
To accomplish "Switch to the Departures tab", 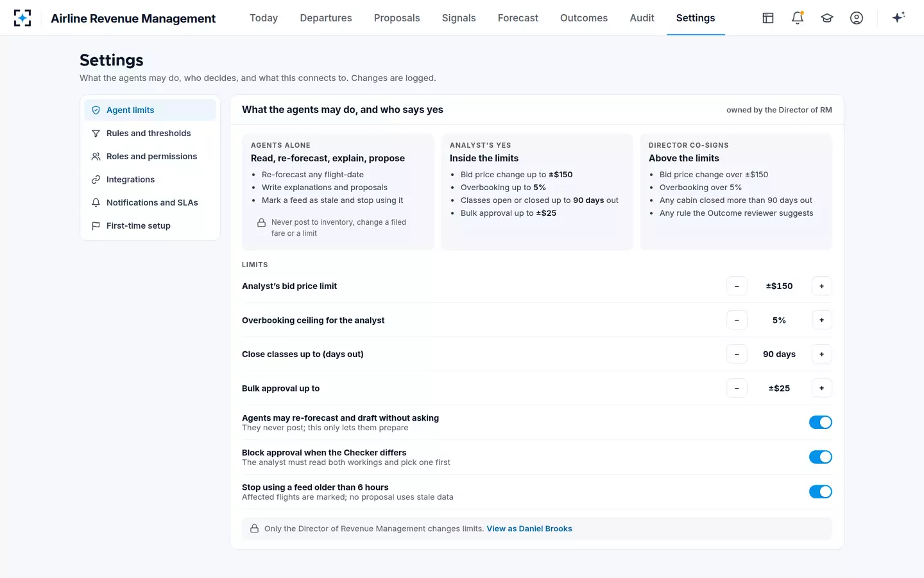I will click(326, 18).
